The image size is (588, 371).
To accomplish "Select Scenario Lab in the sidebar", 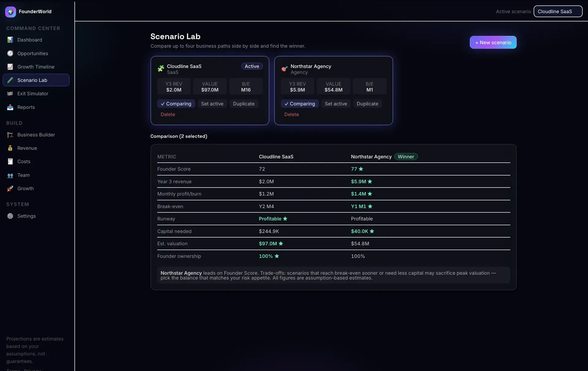I will pos(36,80).
